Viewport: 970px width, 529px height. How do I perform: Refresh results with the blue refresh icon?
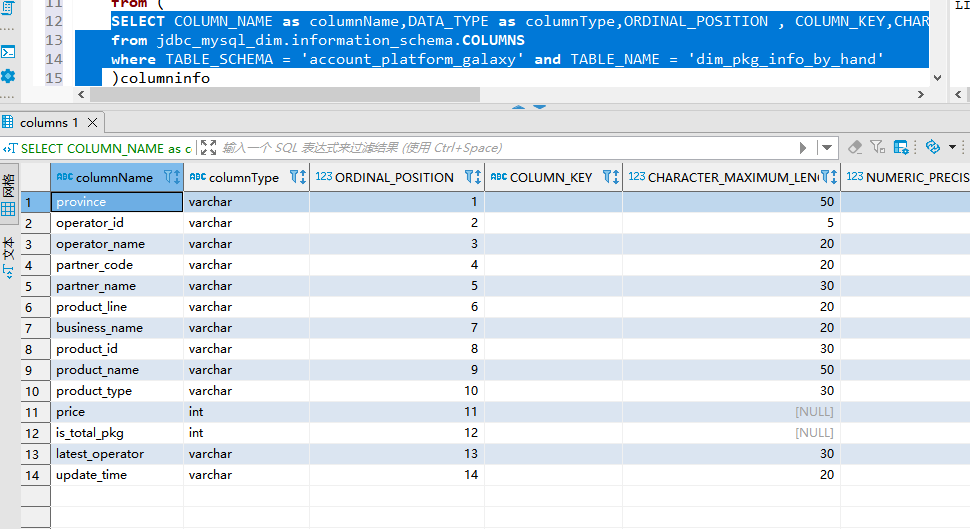pos(932,147)
